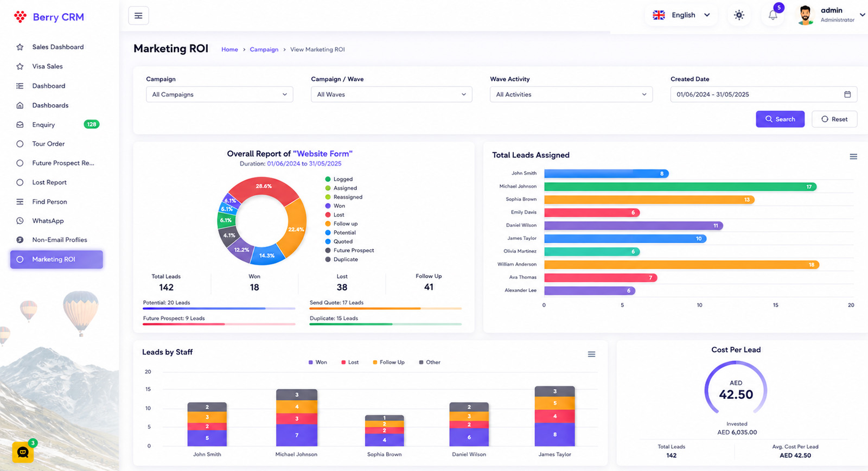Toggle the Quoted legend entry

coord(339,241)
